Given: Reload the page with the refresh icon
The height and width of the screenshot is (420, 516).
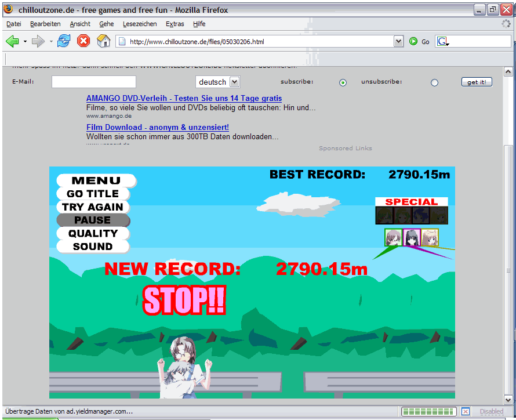Looking at the screenshot, I should pos(64,41).
